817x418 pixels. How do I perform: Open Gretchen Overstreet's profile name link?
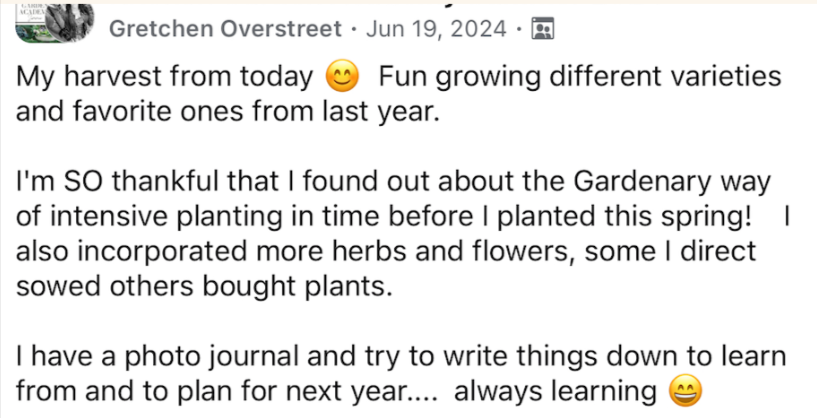point(224,29)
